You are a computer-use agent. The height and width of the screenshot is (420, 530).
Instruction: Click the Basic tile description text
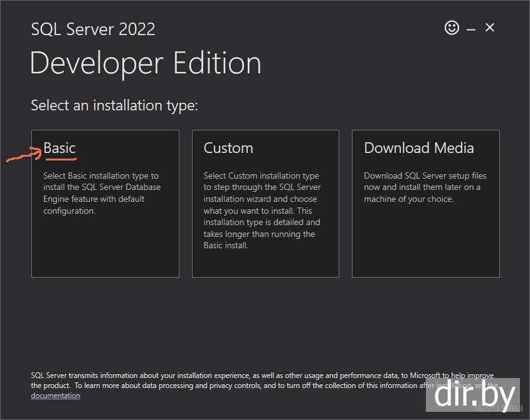(x=102, y=193)
